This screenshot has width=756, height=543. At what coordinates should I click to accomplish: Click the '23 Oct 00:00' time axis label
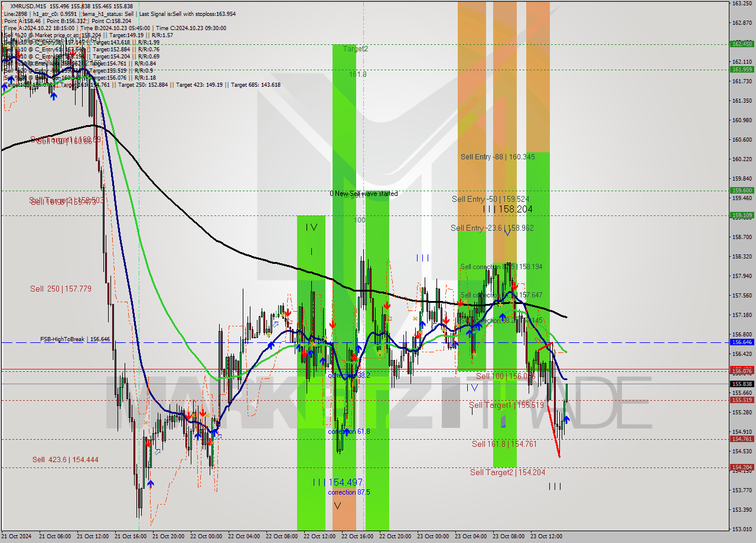tap(432, 537)
